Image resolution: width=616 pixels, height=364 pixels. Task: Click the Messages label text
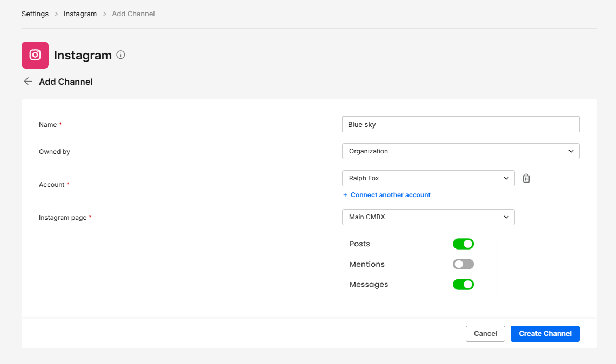point(369,284)
